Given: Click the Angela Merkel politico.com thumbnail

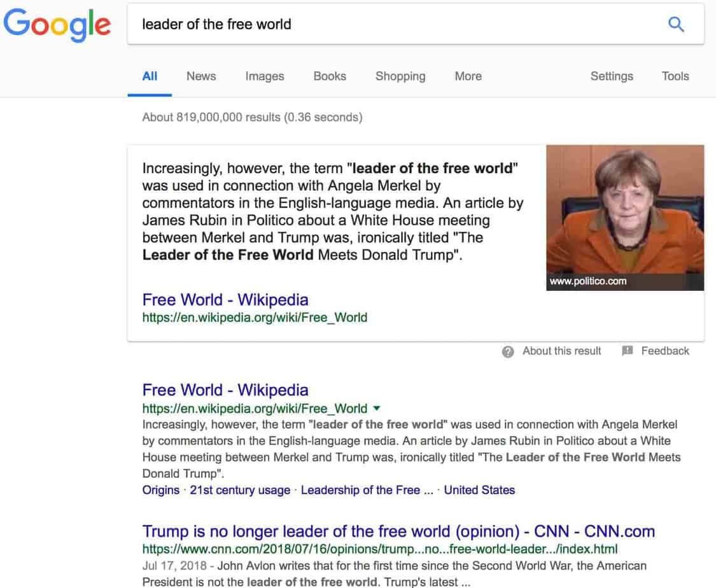Looking at the screenshot, I should pyautogui.click(x=625, y=217).
